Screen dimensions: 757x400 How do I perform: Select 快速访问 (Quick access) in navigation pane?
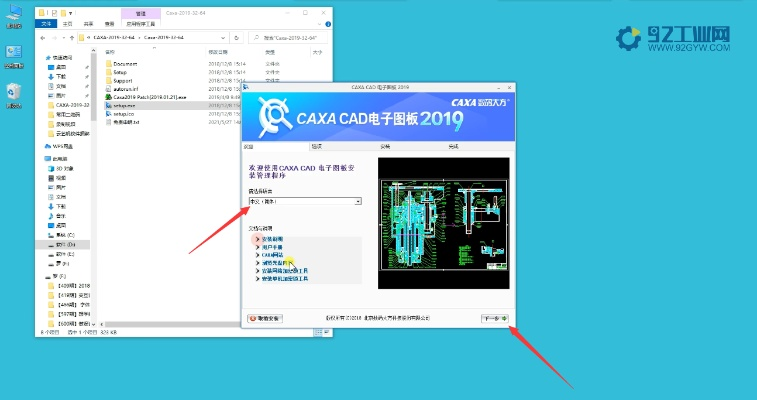click(x=61, y=58)
